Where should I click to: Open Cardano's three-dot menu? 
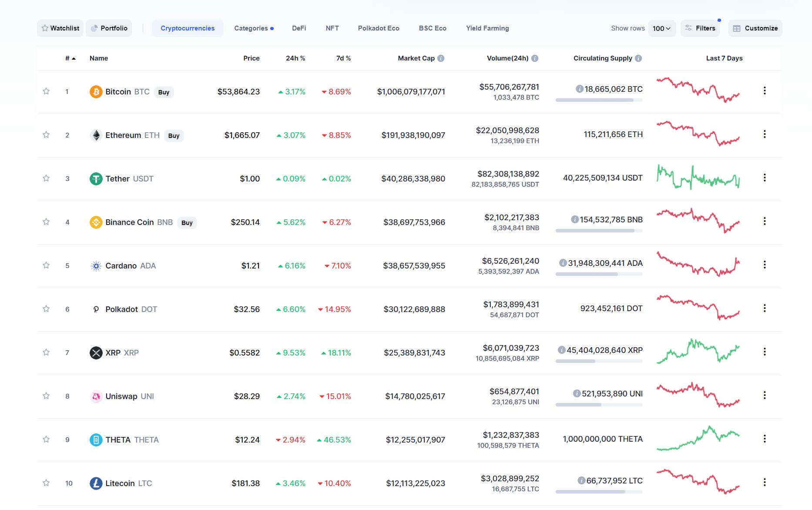pos(765,265)
